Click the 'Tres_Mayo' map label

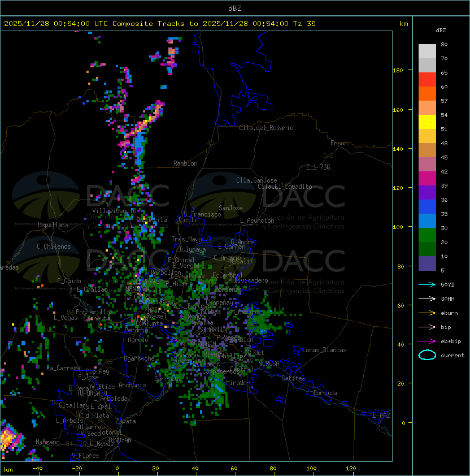point(186,239)
